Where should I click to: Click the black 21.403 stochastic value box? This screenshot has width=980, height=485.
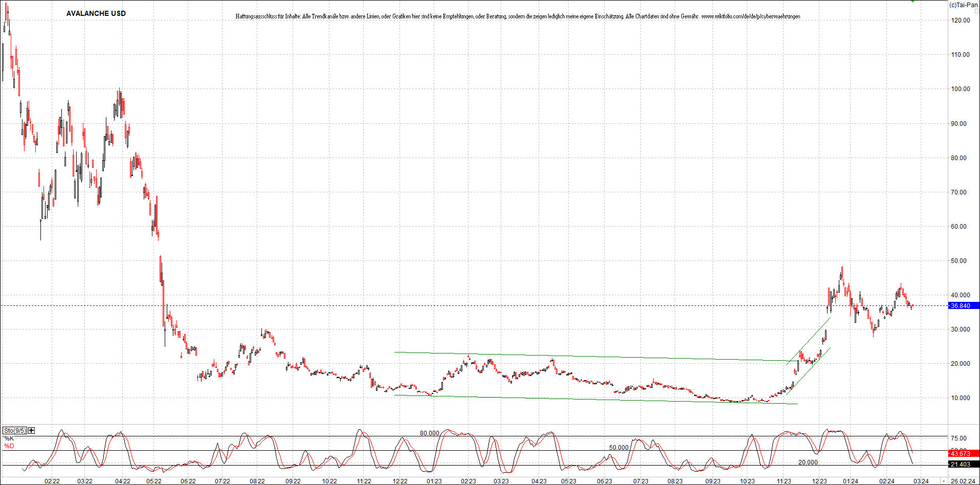pyautogui.click(x=964, y=464)
